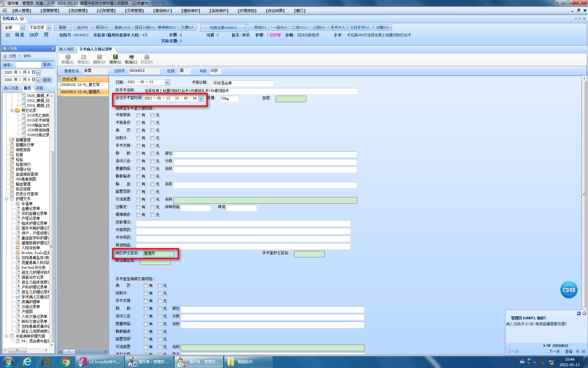Check 有 for 术前禁食
588x368 pixels.
pyautogui.click(x=138, y=115)
